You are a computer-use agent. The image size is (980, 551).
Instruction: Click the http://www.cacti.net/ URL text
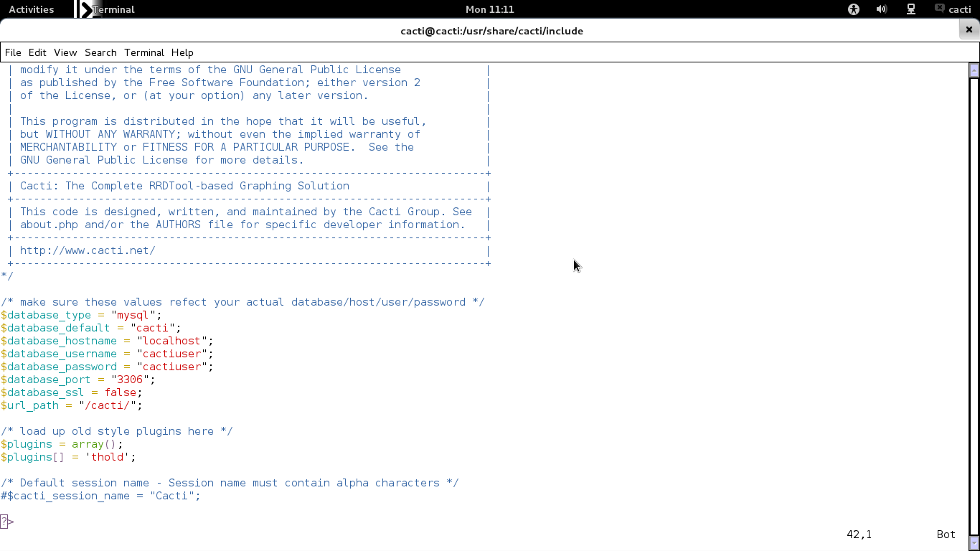click(x=88, y=250)
